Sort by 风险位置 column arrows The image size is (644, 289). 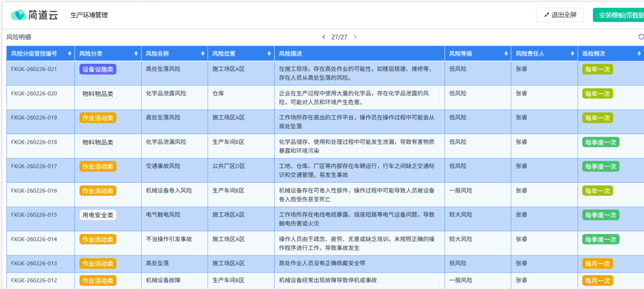tap(269, 54)
